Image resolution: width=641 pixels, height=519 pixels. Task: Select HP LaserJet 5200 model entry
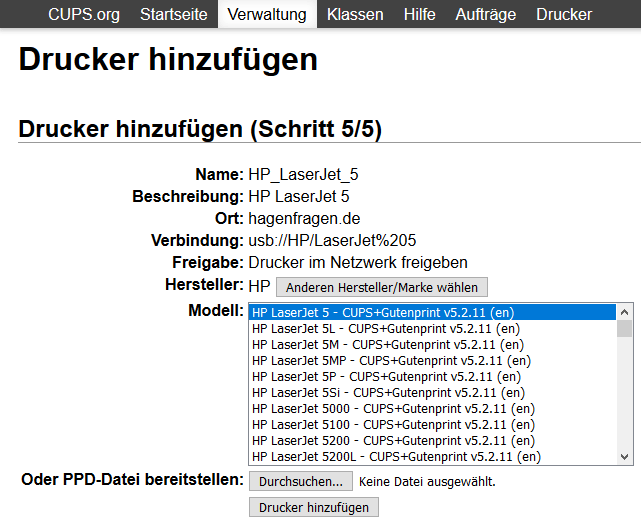[x=432, y=441]
